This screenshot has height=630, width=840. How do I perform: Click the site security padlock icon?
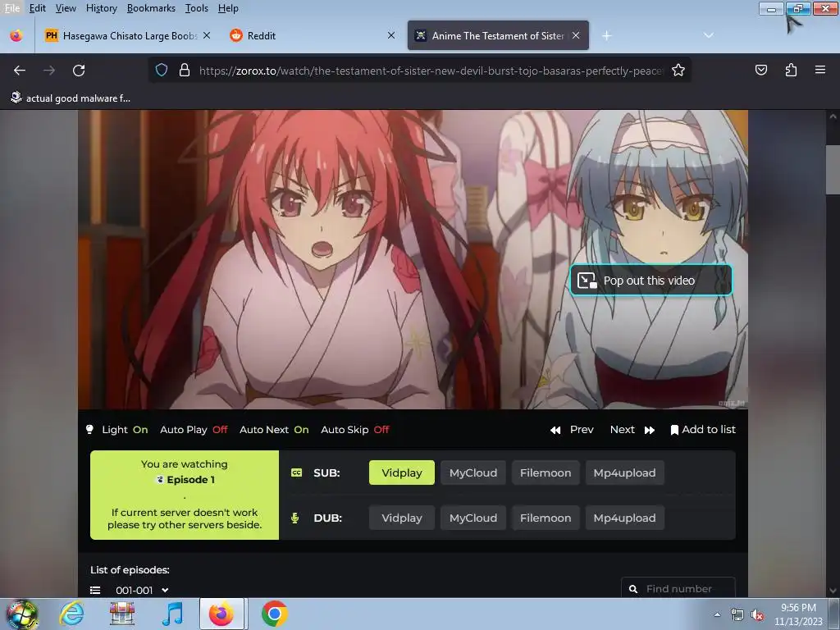point(185,71)
